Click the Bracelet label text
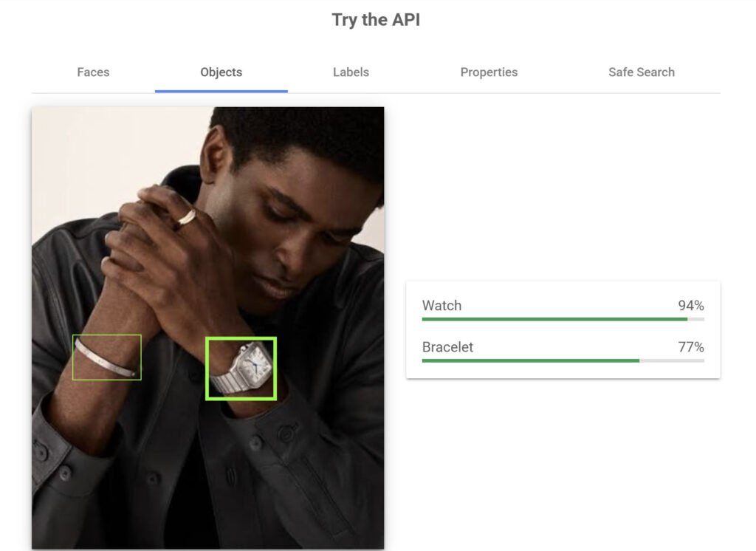This screenshot has width=756, height=551. click(447, 347)
